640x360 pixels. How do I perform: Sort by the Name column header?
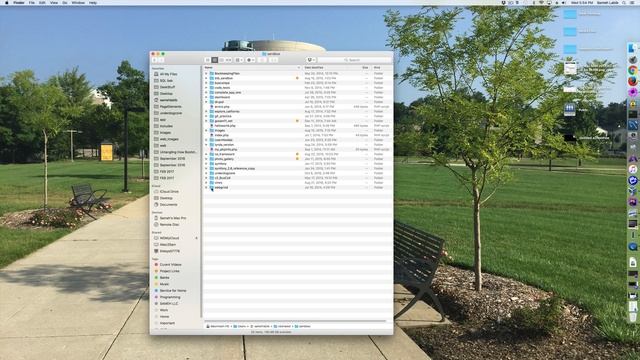click(x=252, y=67)
